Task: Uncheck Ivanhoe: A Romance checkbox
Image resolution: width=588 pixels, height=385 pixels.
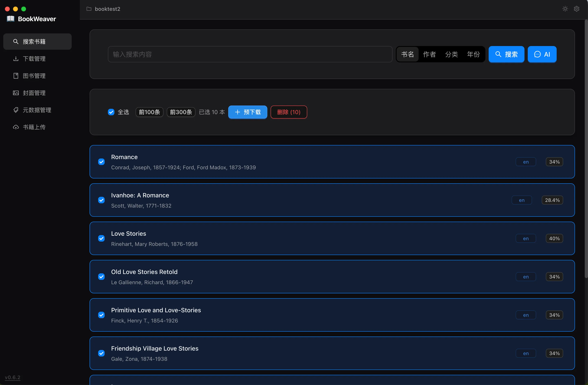Action: click(x=101, y=200)
